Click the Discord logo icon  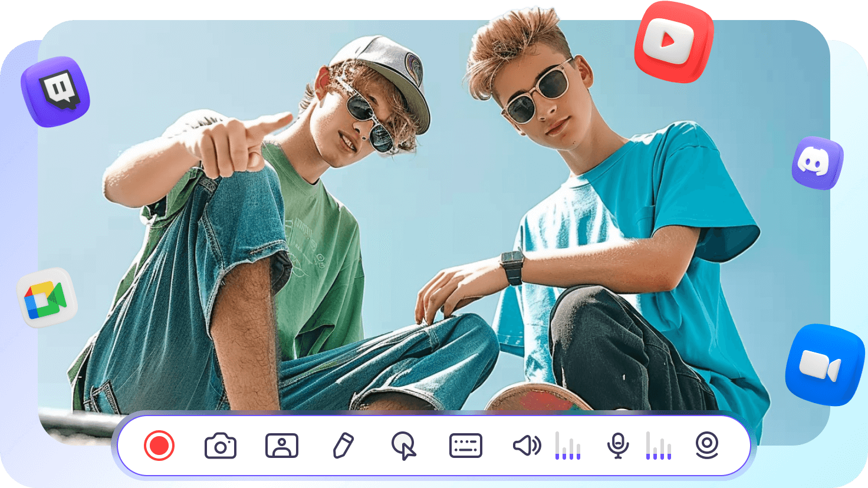point(817,163)
